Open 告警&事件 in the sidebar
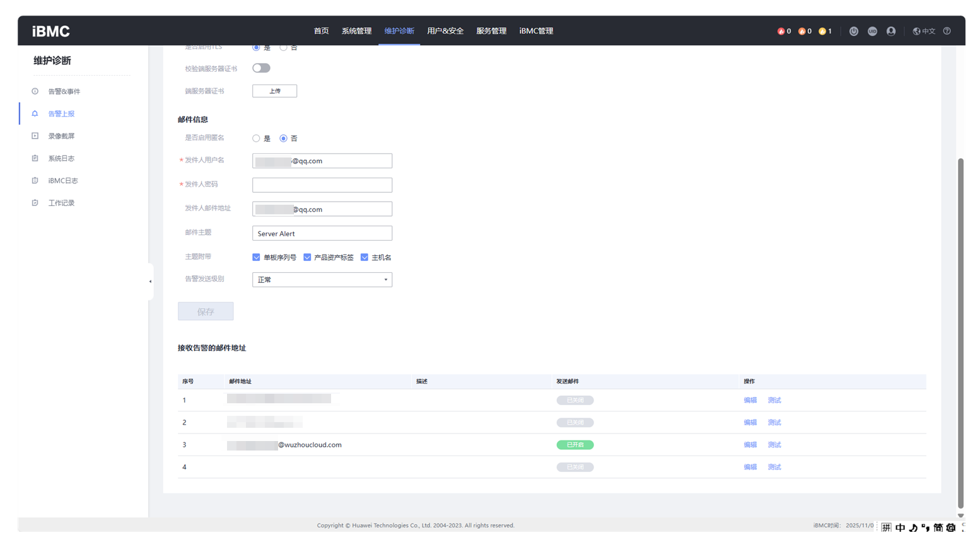The image size is (980, 545). pos(64,91)
